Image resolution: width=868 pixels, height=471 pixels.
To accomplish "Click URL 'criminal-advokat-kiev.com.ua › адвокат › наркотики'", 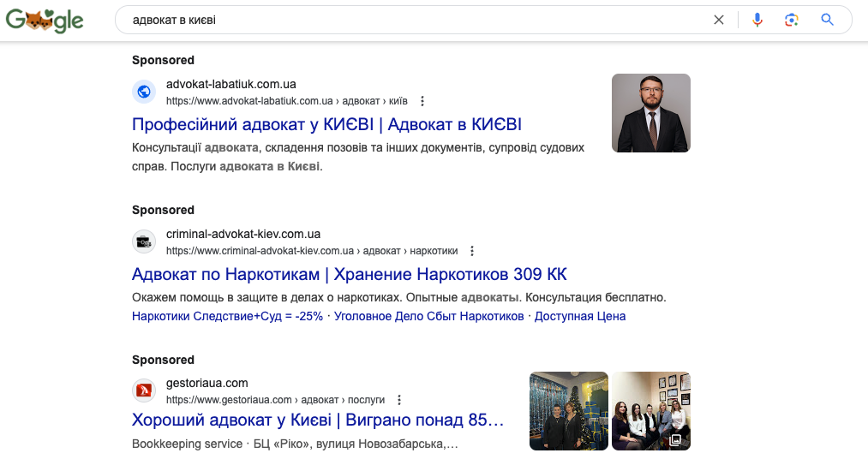I will (312, 251).
